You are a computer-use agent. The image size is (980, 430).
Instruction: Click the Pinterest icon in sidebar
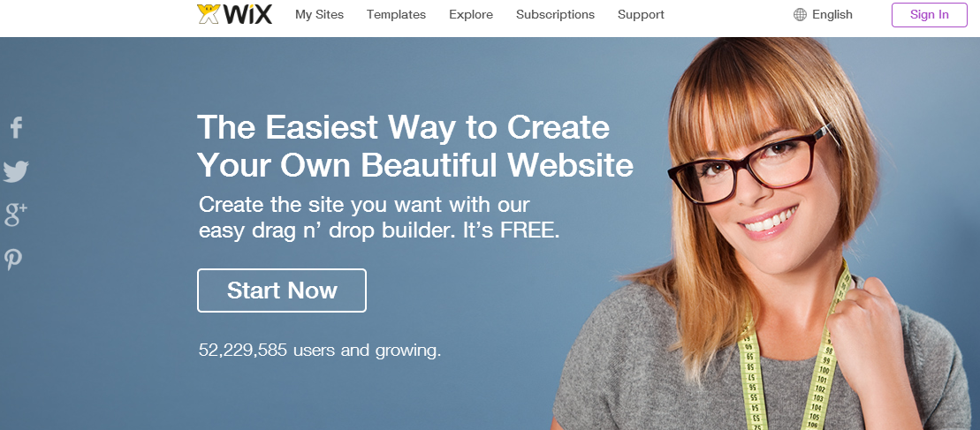coord(14,259)
